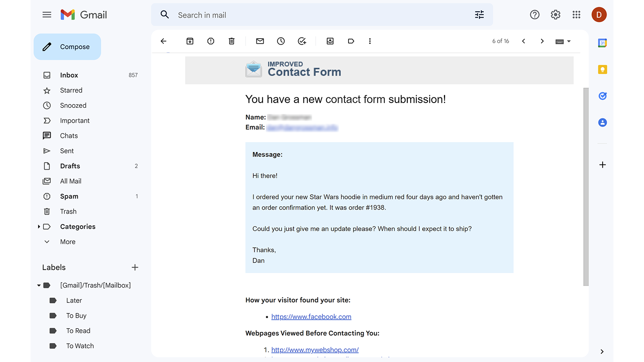This screenshot has width=644, height=362.
Task: Open Google Calendar from the side panel
Action: click(x=602, y=43)
